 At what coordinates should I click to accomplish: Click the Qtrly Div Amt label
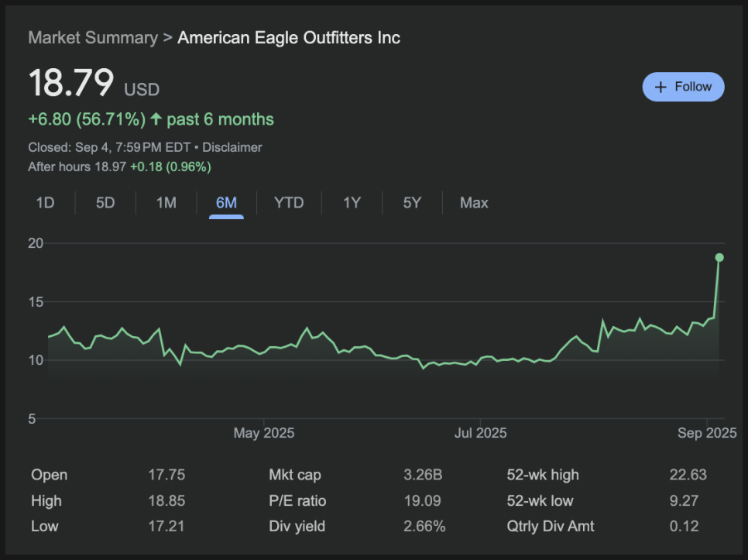click(551, 526)
